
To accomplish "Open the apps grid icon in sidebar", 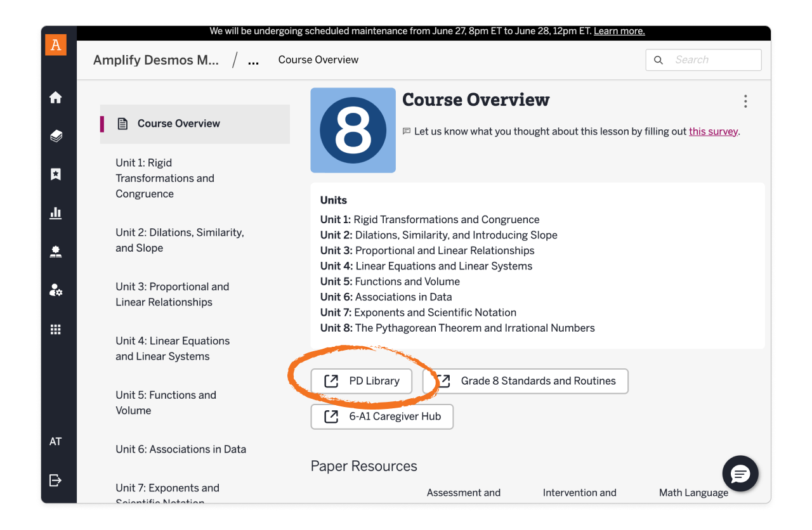I will pyautogui.click(x=56, y=329).
